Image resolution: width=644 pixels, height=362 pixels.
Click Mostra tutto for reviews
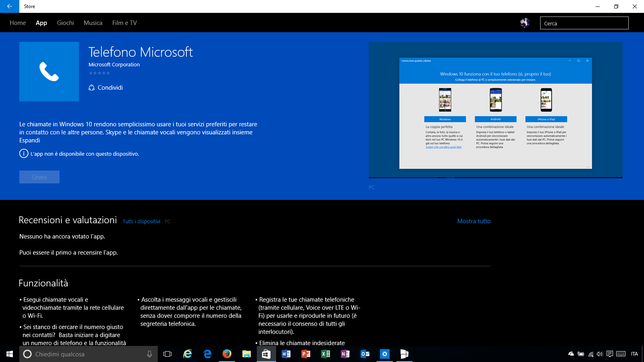474,221
